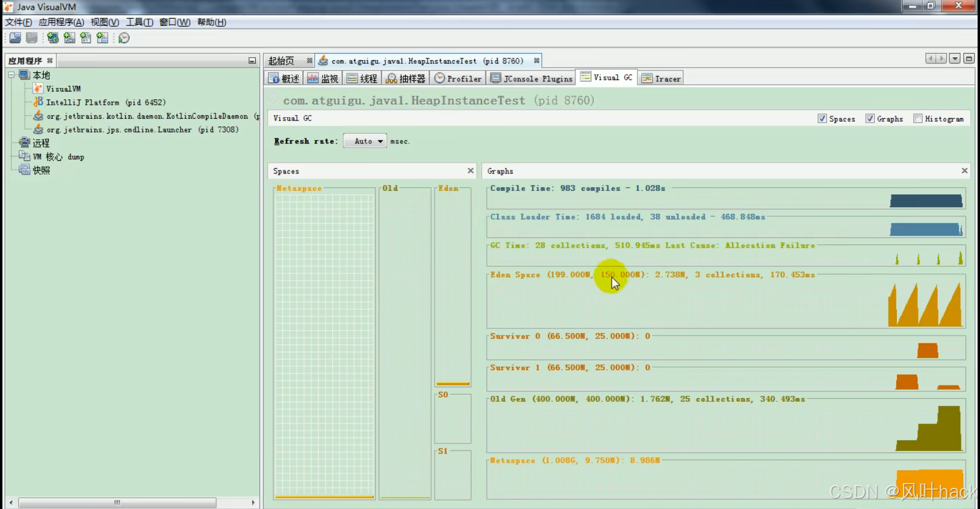Collapse the 本地 tree node
Viewport: 980px width, 509px height.
11,75
